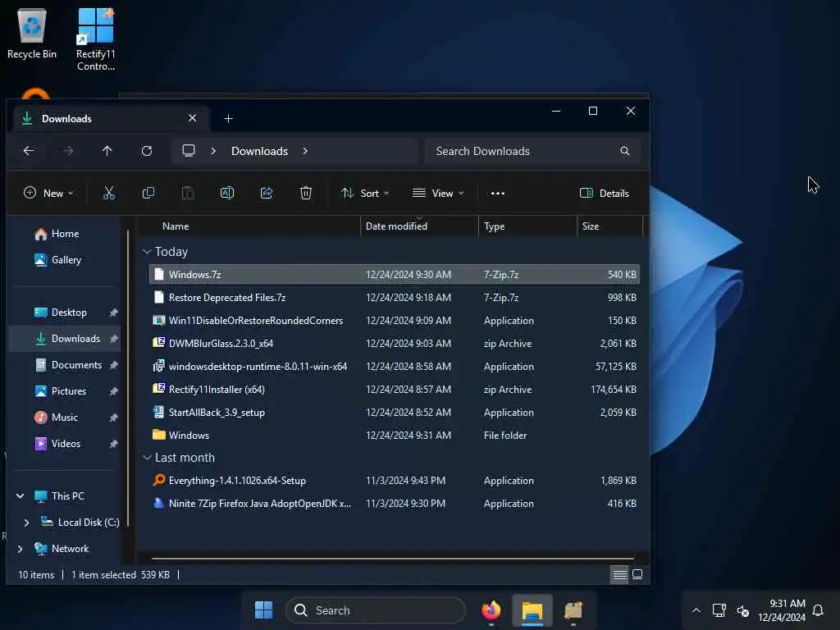Image resolution: width=840 pixels, height=630 pixels.
Task: Click pin icon next to Pictures
Action: click(x=113, y=391)
